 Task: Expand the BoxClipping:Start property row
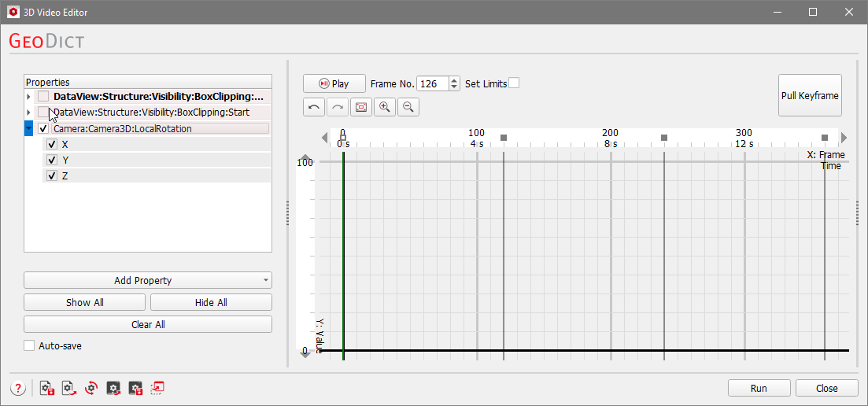(29, 113)
